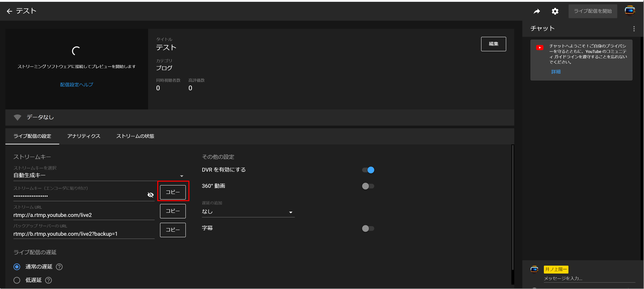Expand the 自動生成キー stream key dropdown
The height and width of the screenshot is (289, 644).
(98, 175)
